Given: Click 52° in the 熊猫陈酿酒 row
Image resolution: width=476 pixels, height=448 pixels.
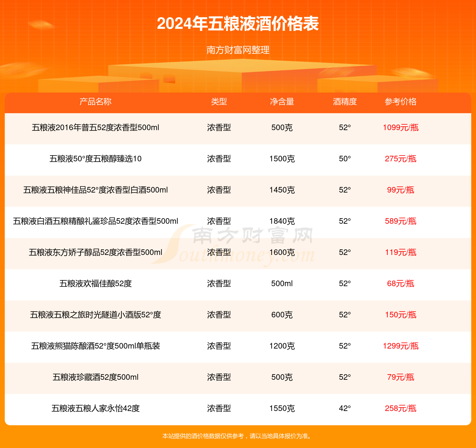Looking at the screenshot, I should [345, 346].
